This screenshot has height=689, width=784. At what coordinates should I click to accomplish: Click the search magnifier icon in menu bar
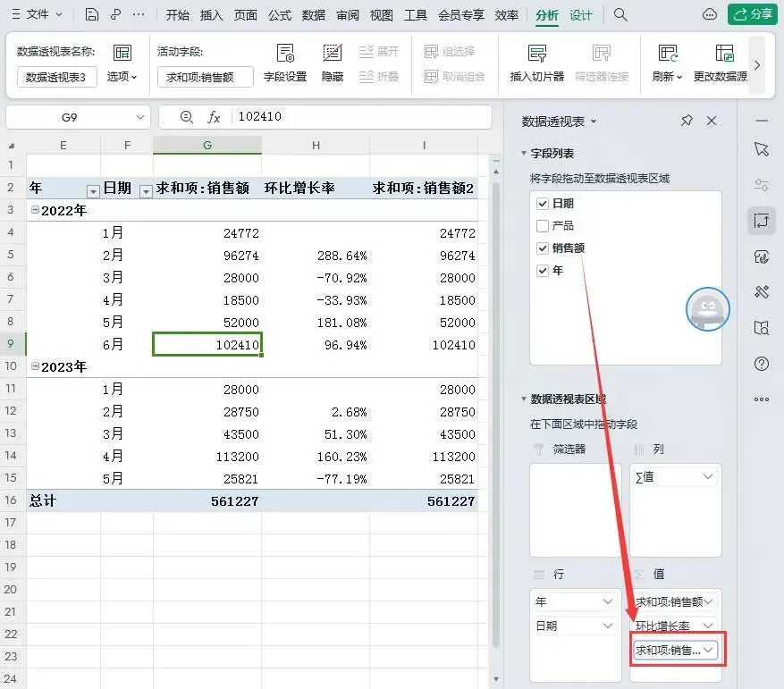point(620,14)
